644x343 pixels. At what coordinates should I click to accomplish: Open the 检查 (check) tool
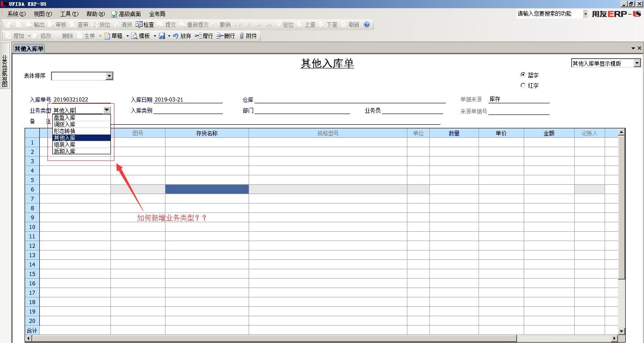[x=148, y=25]
